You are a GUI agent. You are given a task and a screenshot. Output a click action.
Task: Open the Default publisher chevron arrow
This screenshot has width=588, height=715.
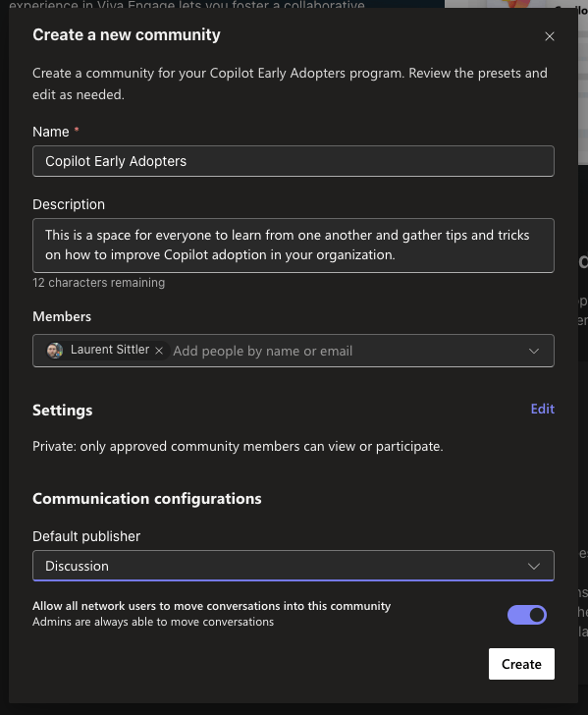point(534,567)
